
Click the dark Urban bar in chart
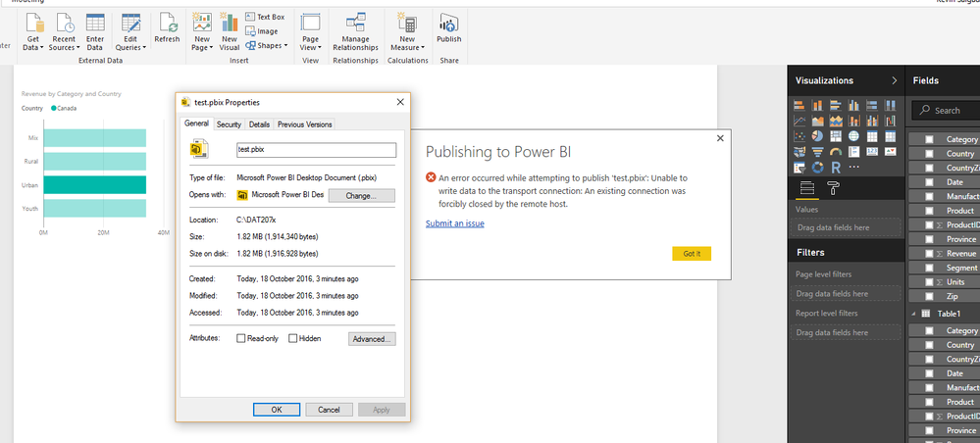[x=94, y=185]
